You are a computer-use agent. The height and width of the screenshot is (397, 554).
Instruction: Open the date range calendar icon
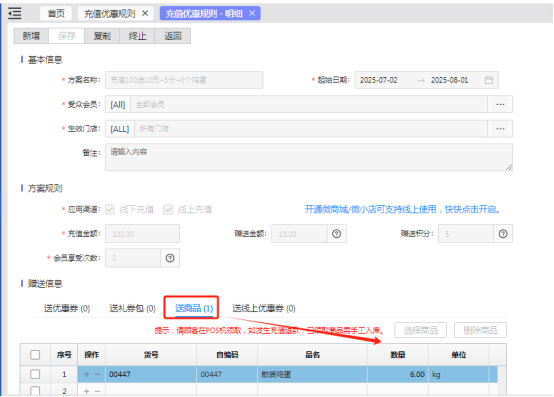[489, 80]
